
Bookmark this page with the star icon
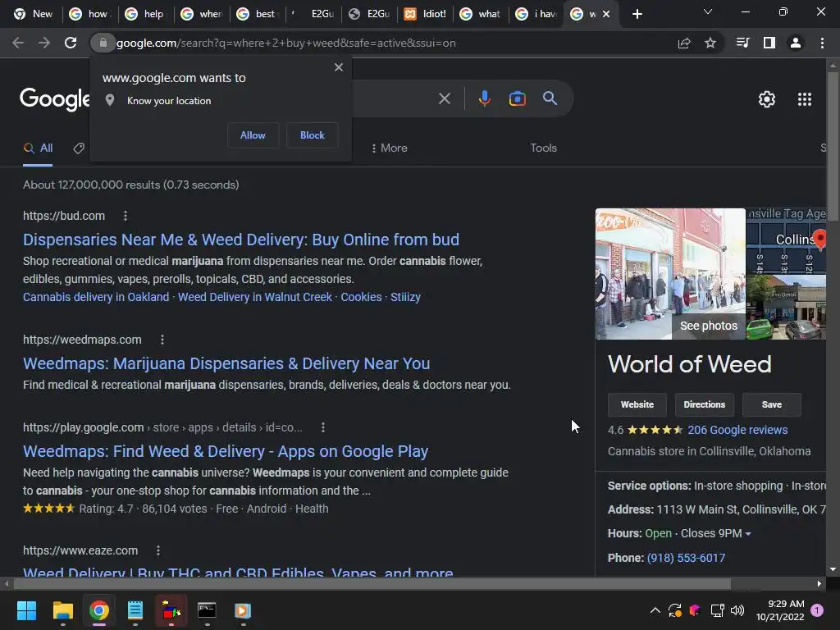tap(710, 43)
